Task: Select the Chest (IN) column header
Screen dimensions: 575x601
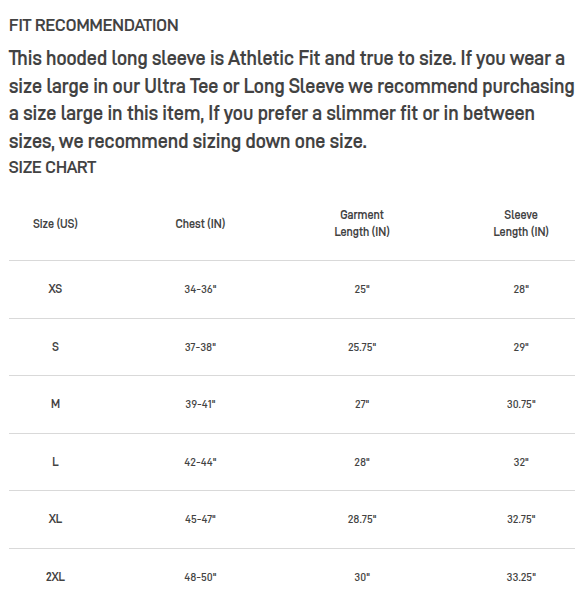Action: pyautogui.click(x=200, y=223)
